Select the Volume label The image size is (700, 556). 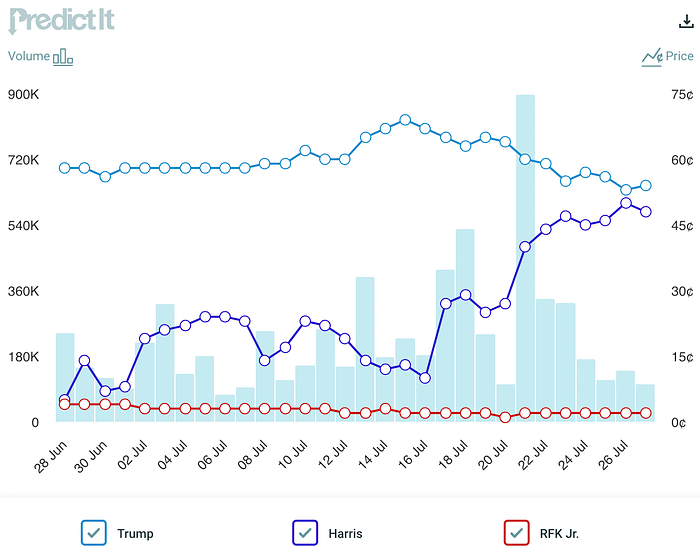click(x=29, y=56)
